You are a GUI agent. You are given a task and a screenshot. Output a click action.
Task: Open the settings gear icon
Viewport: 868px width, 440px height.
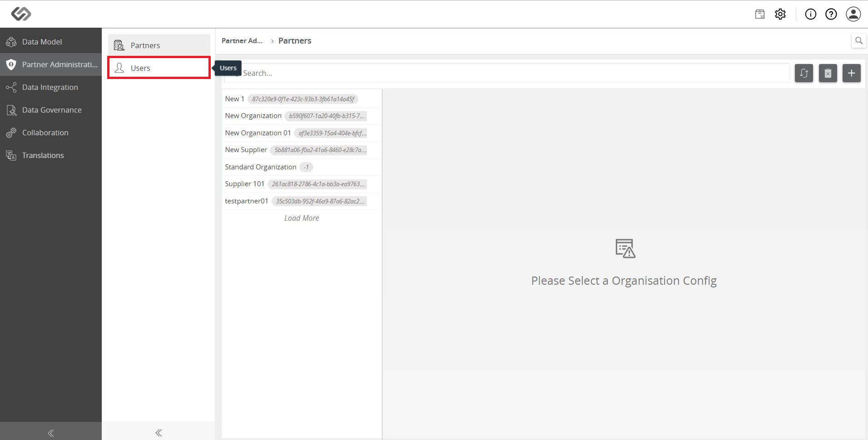click(780, 14)
